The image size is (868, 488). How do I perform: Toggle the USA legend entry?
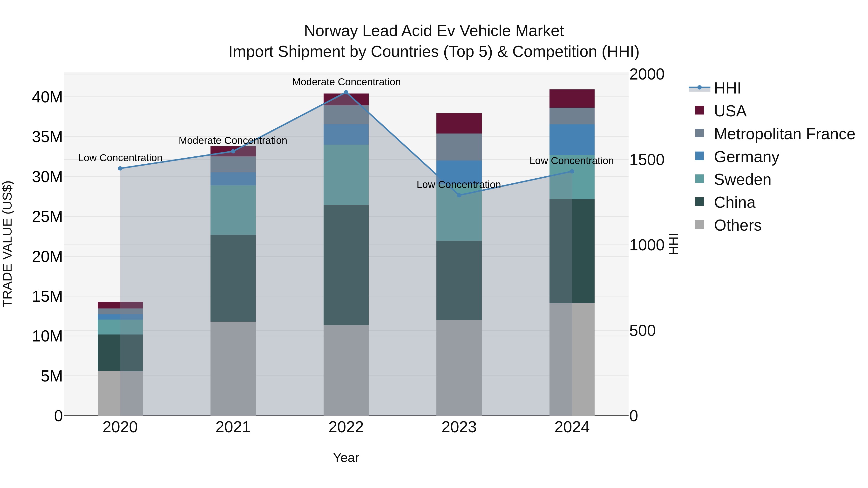click(721, 111)
